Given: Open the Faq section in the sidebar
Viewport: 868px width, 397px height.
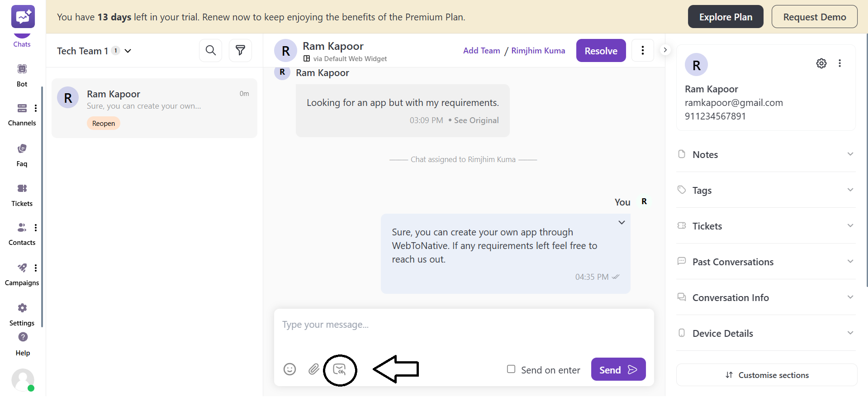Looking at the screenshot, I should (x=21, y=154).
